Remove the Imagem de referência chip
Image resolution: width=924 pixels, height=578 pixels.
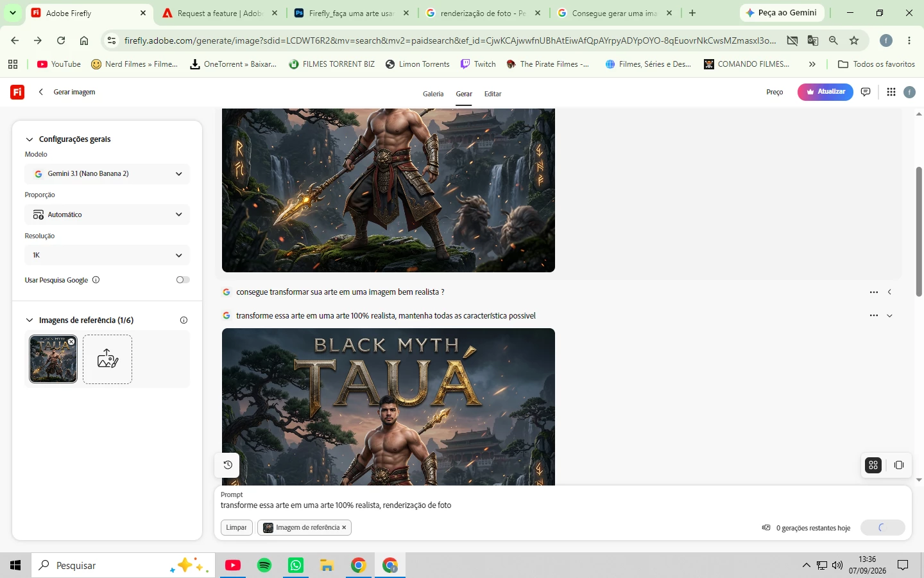tap(344, 527)
